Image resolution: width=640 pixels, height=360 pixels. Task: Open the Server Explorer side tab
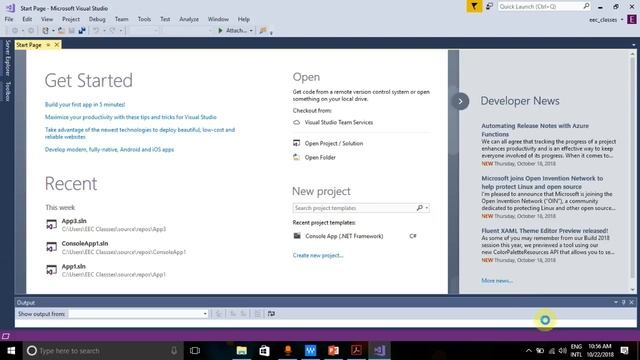pyautogui.click(x=7, y=58)
